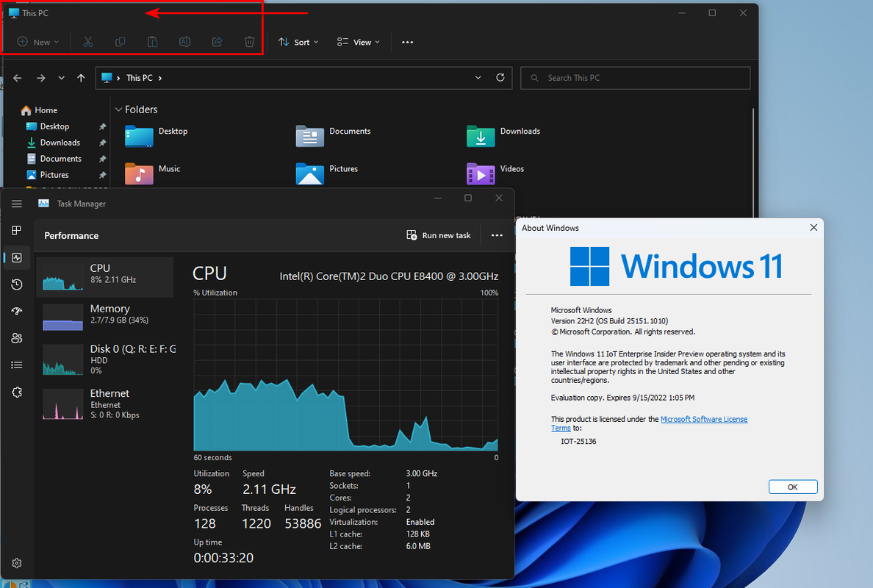
Task: Click the File Explorer vertical scrollbar
Action: [753, 162]
